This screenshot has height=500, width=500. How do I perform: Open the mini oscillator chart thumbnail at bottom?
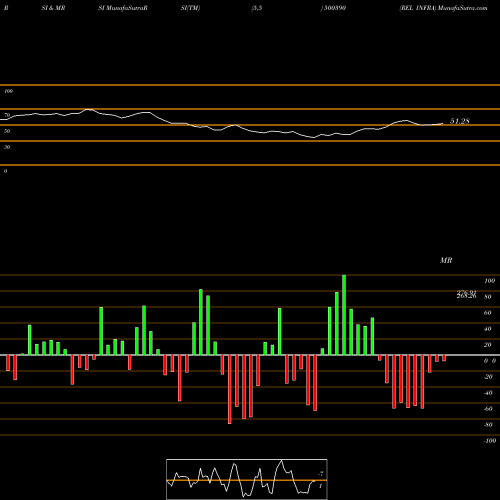tap(247, 479)
